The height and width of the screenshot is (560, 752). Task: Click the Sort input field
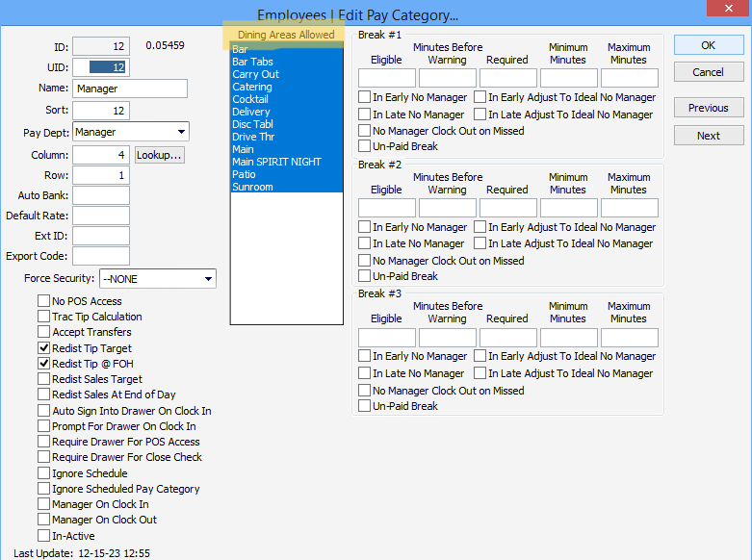coord(101,111)
